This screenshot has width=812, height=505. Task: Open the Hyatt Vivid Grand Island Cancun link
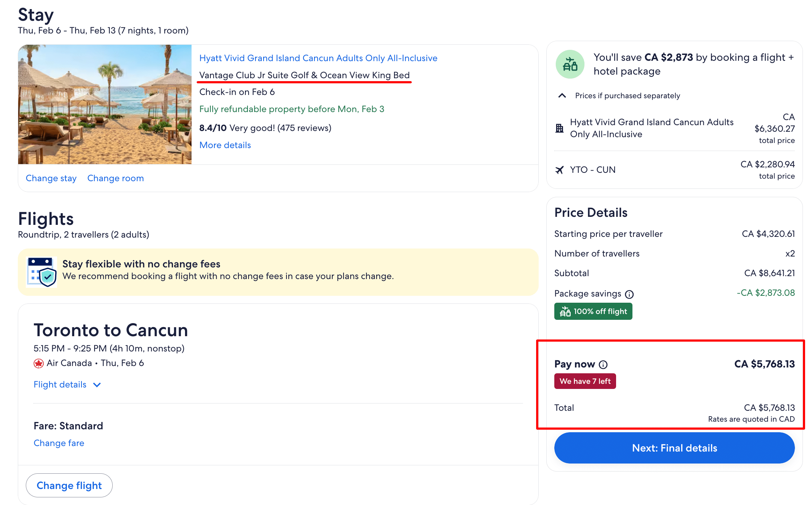pos(318,58)
